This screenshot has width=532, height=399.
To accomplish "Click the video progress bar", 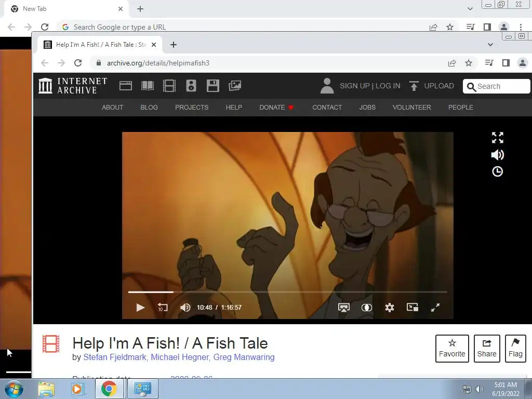I will click(287, 292).
